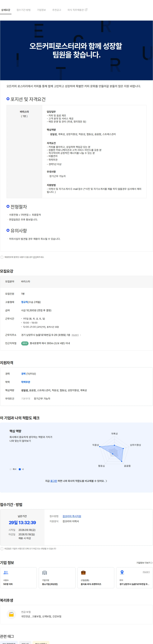Click 중소기업 (비상장) company type
Viewport: 153px width, 644px height.
(x=50, y=584)
